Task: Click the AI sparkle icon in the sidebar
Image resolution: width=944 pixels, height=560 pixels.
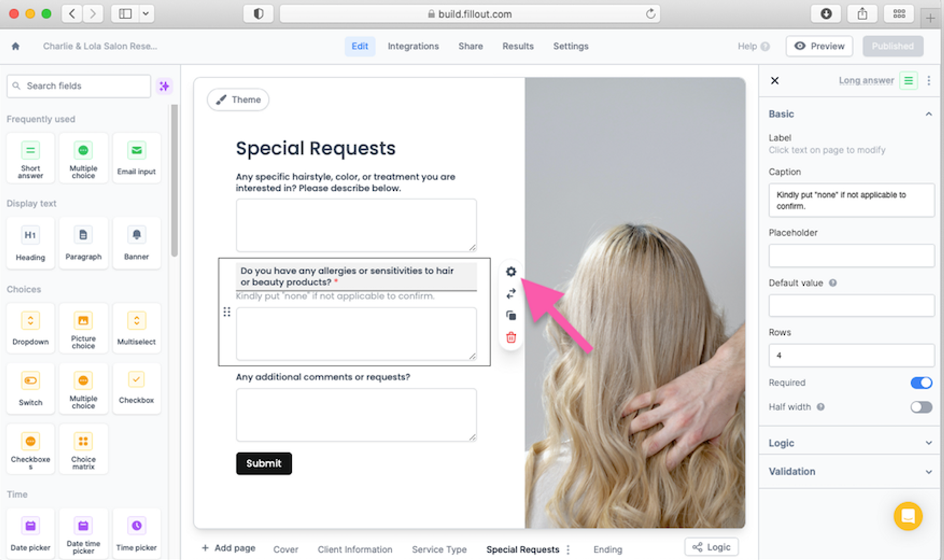Action: coord(164,86)
